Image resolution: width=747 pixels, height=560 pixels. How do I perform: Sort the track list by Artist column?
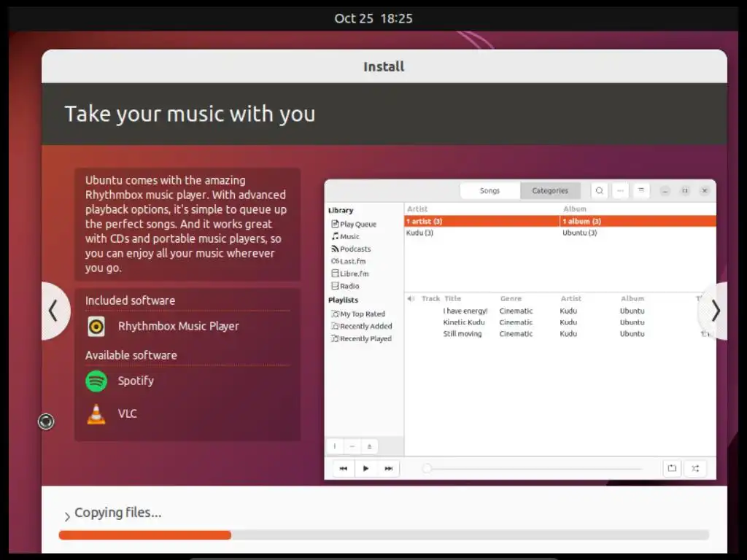[570, 298]
